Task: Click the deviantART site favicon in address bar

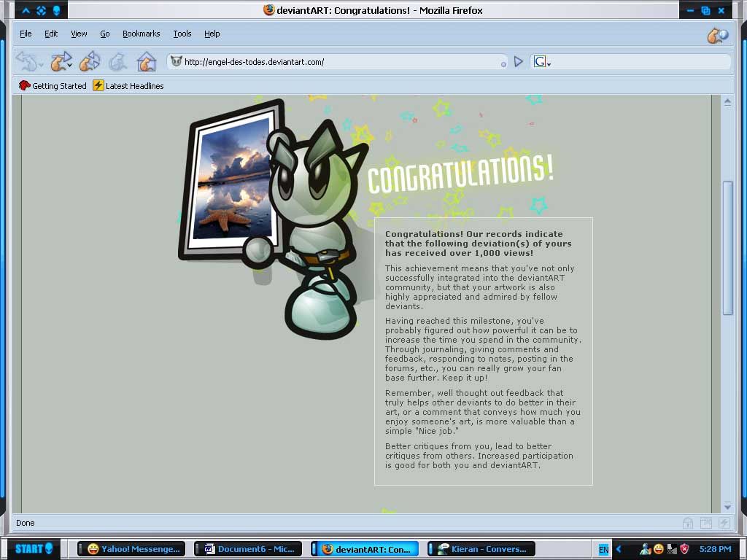Action: (x=177, y=61)
